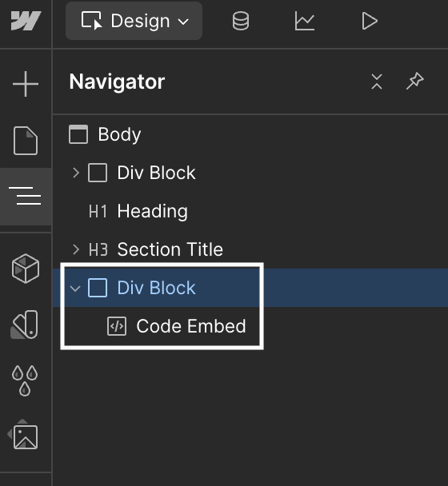The image size is (448, 486).
Task: Open the CMS database icon
Action: (241, 21)
